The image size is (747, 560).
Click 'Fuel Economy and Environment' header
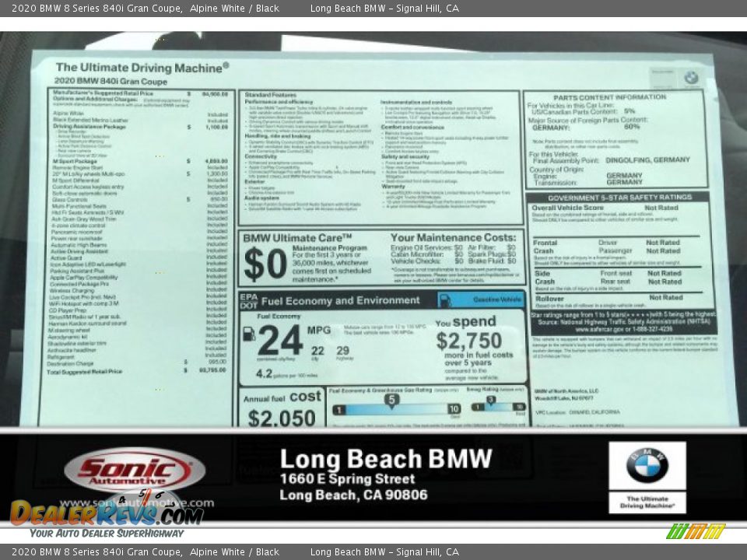coord(340,300)
